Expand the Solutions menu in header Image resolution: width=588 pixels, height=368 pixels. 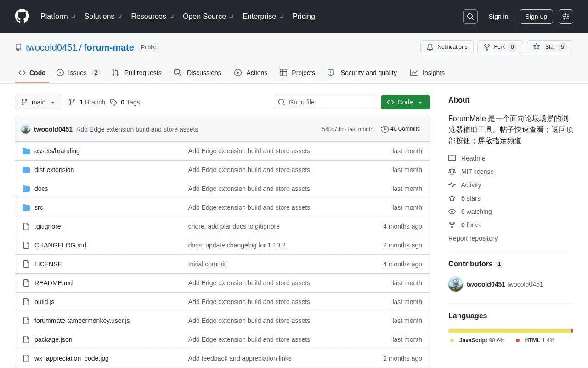coord(103,16)
